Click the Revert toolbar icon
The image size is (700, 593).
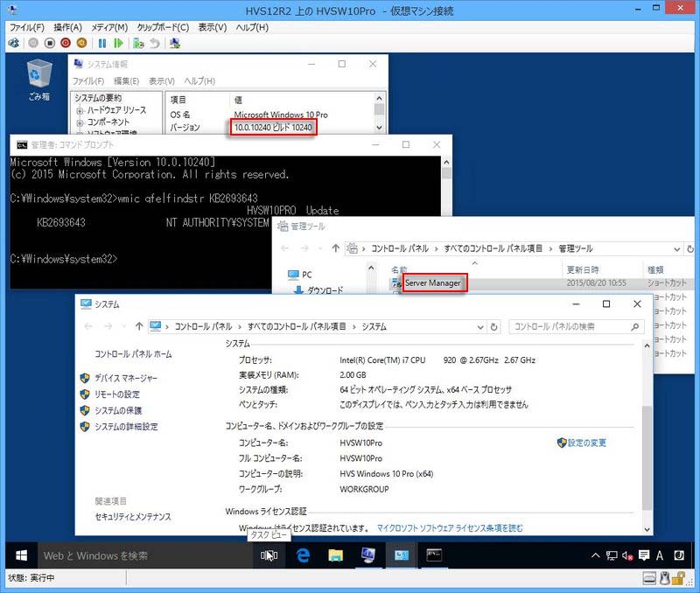coord(155,43)
